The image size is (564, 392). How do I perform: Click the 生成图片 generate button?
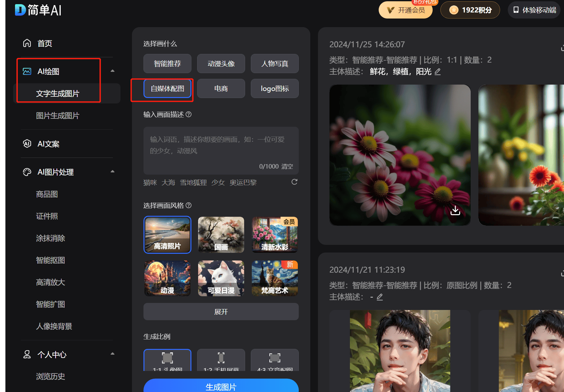point(221,387)
